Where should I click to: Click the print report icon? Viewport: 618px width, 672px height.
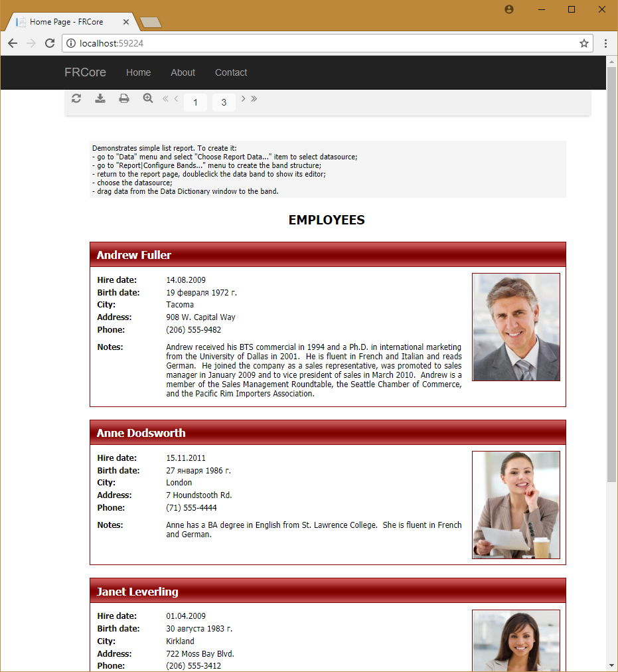124,98
